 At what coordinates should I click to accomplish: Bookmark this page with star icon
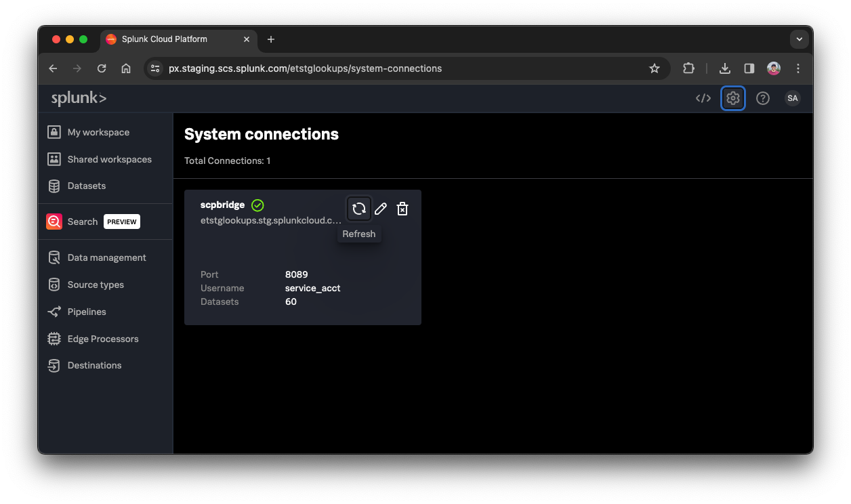point(655,68)
